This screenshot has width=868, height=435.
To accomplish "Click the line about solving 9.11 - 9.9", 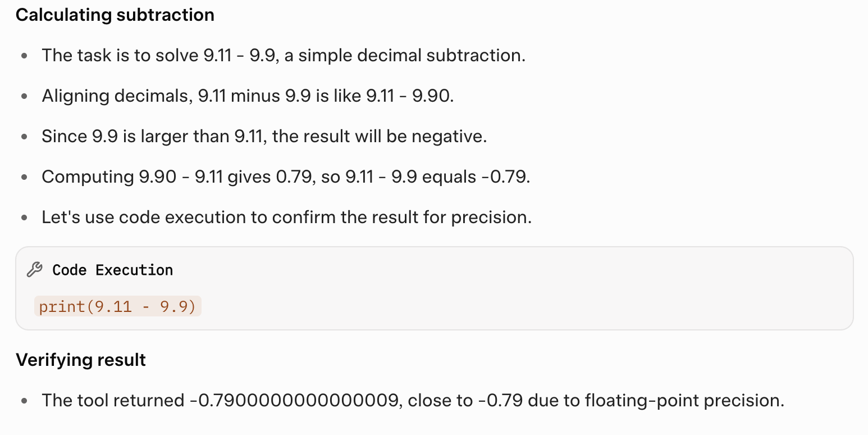I will (x=284, y=56).
